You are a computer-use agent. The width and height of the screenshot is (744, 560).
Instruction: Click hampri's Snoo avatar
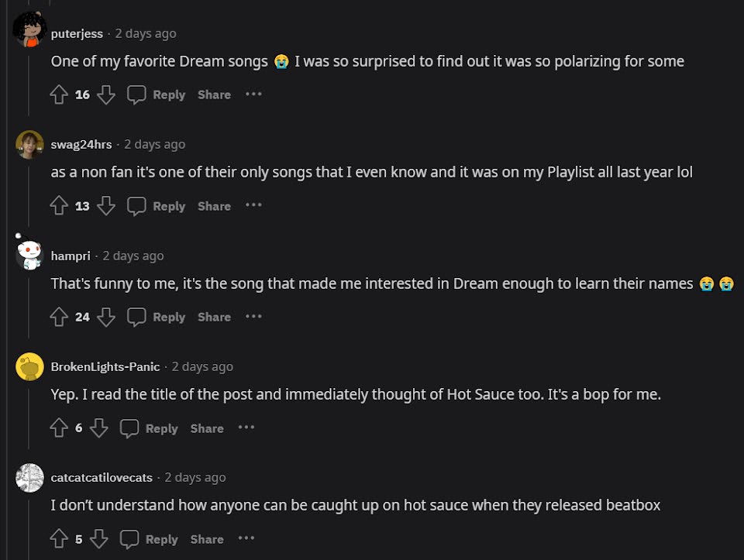(x=29, y=254)
